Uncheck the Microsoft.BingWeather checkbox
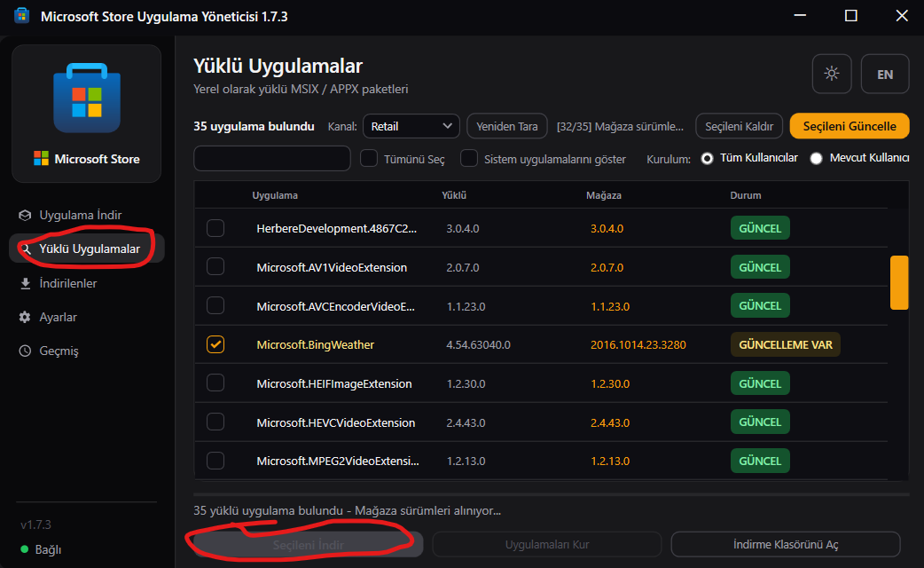Viewport: 924px width, 568px height. tap(215, 344)
